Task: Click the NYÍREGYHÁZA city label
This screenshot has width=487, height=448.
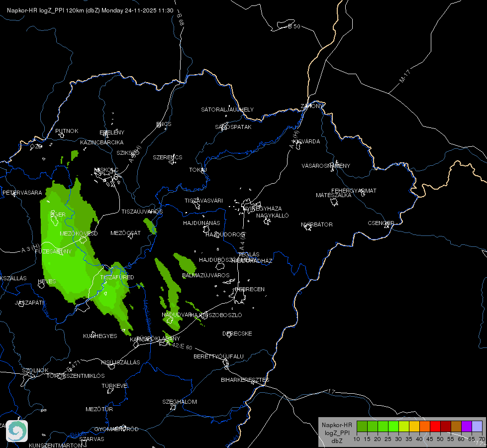Action: click(x=263, y=208)
